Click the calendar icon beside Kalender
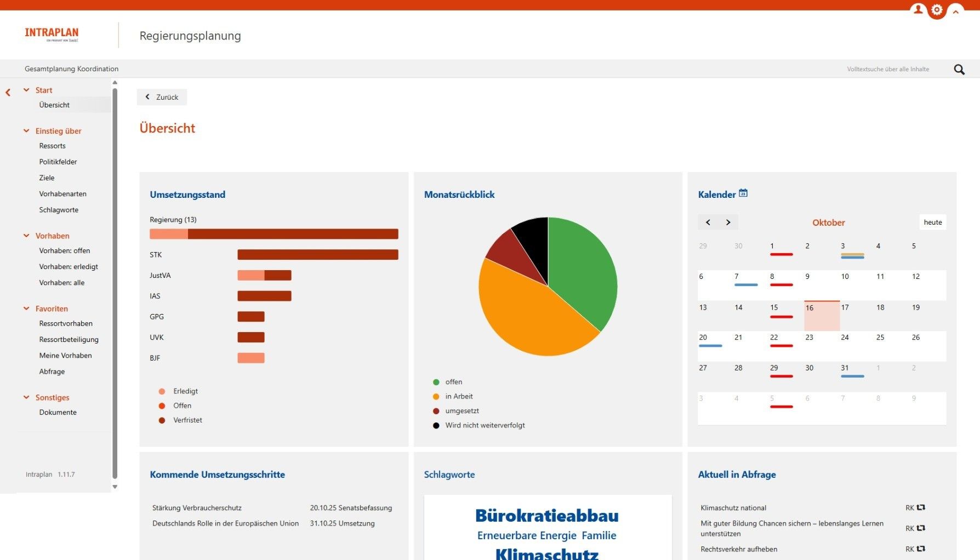Viewport: 980px width, 560px height. pyautogui.click(x=743, y=193)
